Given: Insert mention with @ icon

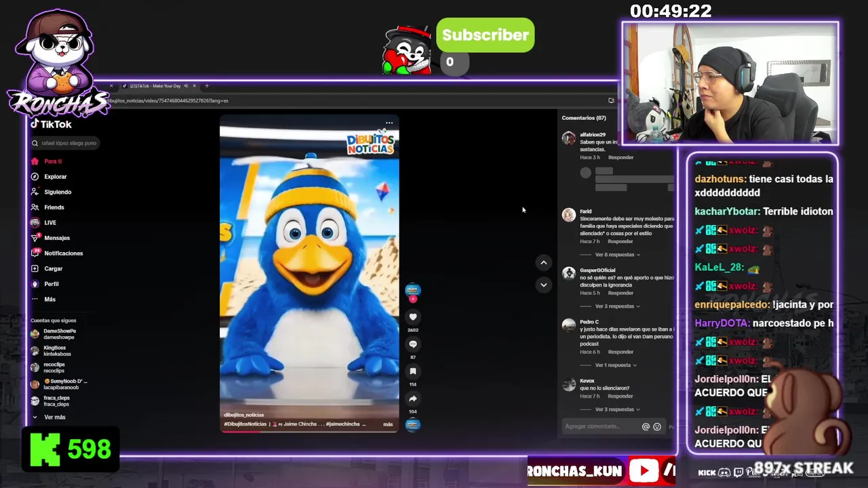Looking at the screenshot, I should [646, 426].
